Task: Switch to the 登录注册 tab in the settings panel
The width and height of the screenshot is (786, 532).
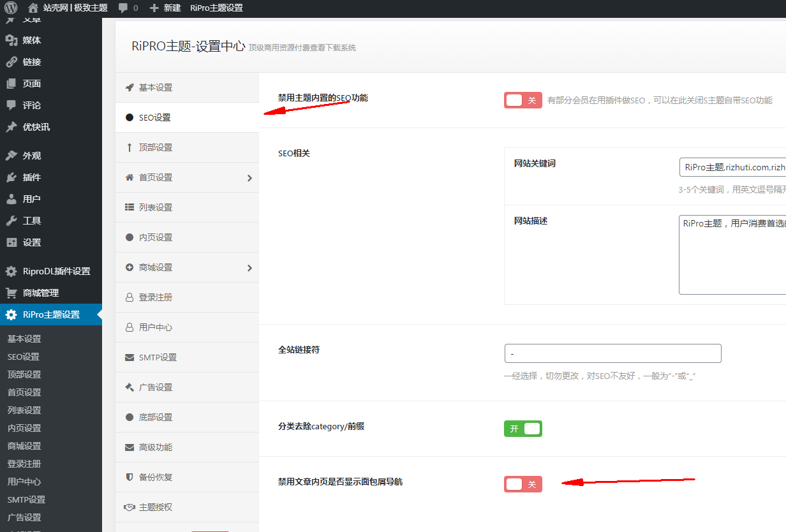Action: (187, 297)
